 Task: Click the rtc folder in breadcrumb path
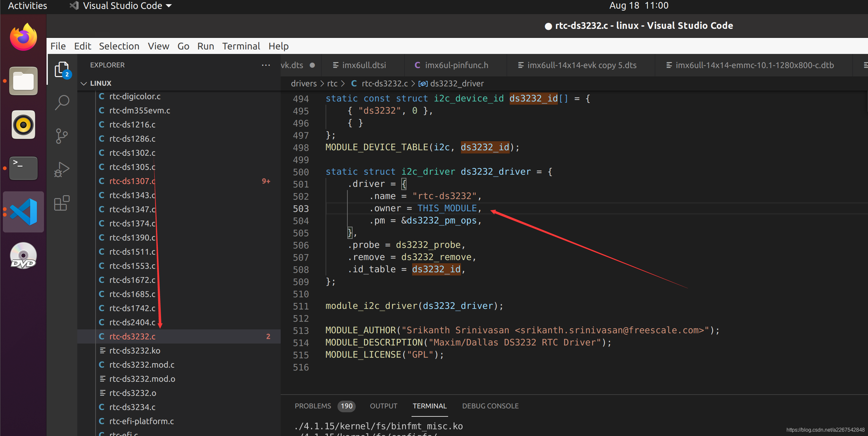(x=332, y=83)
